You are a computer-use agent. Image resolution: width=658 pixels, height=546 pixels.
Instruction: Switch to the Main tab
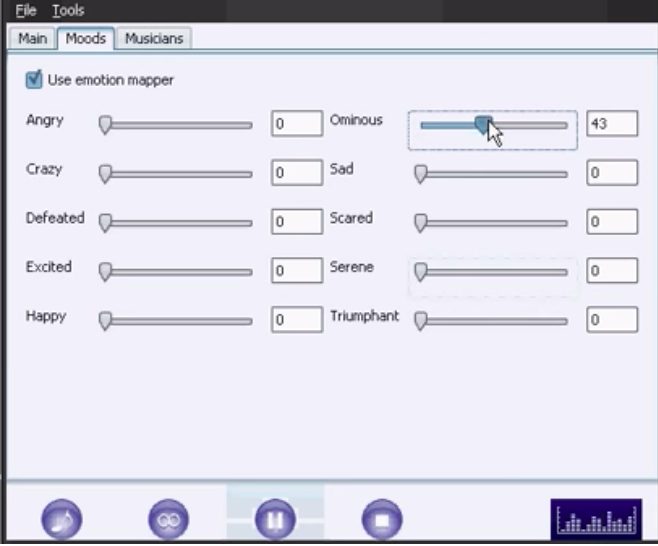point(32,39)
